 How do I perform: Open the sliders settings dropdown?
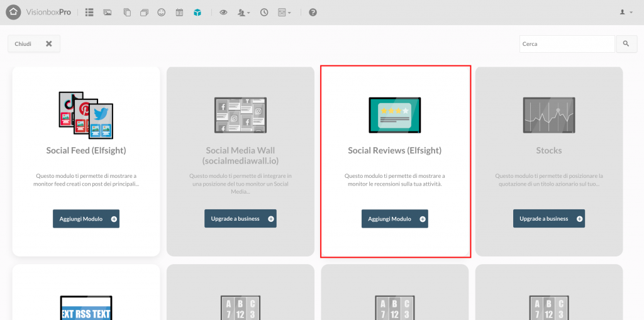(x=284, y=13)
